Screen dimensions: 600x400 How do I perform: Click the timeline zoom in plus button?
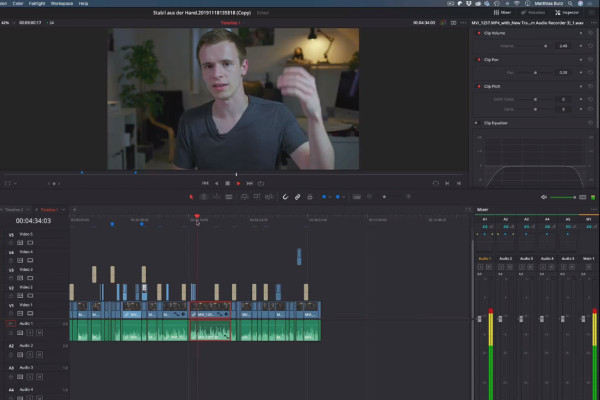(x=408, y=196)
